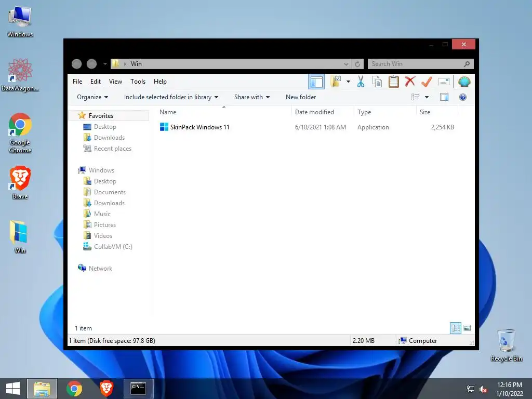Select Music folder in tree
Screen dimensions: 532x399
point(102,214)
